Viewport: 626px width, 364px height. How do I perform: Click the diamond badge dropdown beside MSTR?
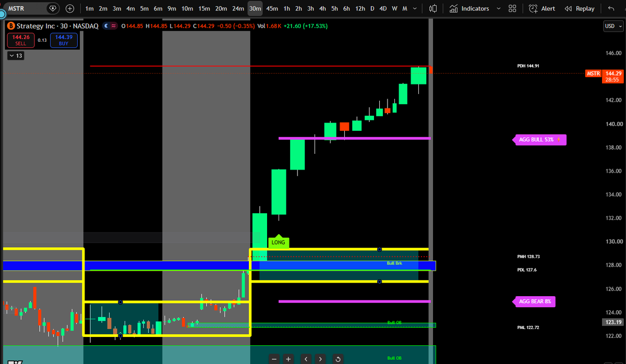point(53,9)
